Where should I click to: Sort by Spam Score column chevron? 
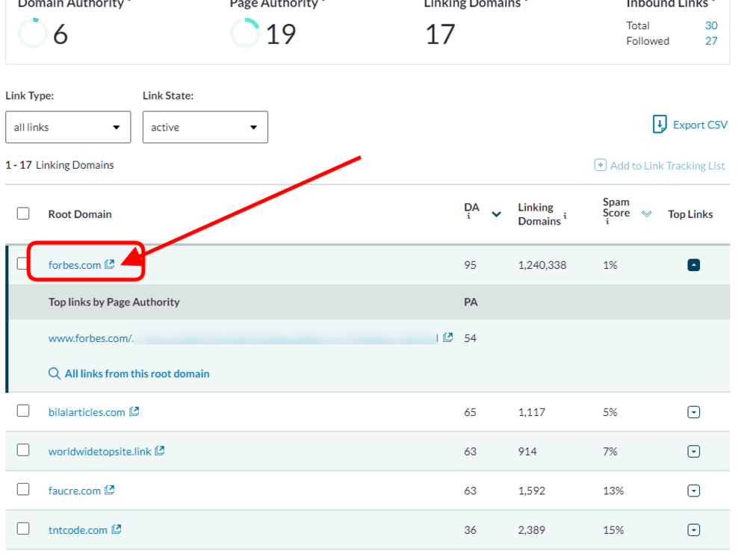pyautogui.click(x=646, y=214)
